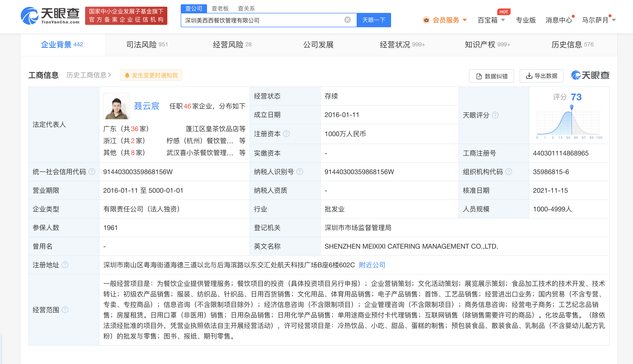Click the 核准日期 value 2021-11-15
This screenshot has width=633, height=364.
551,191
